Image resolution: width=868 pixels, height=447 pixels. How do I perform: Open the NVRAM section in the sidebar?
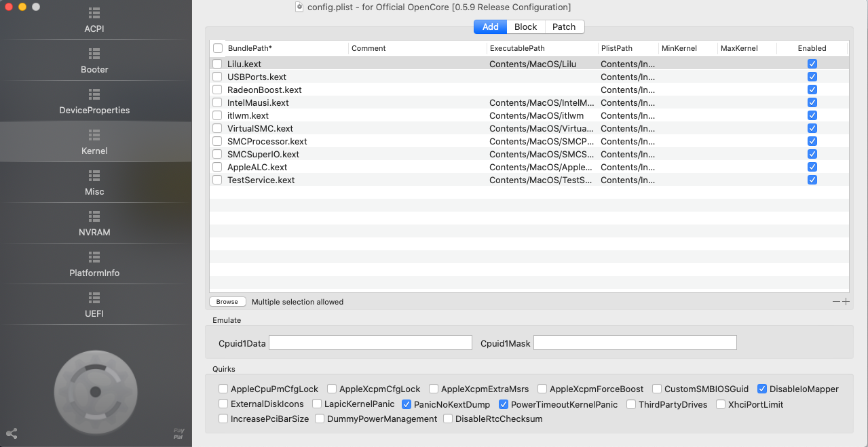[x=94, y=224]
